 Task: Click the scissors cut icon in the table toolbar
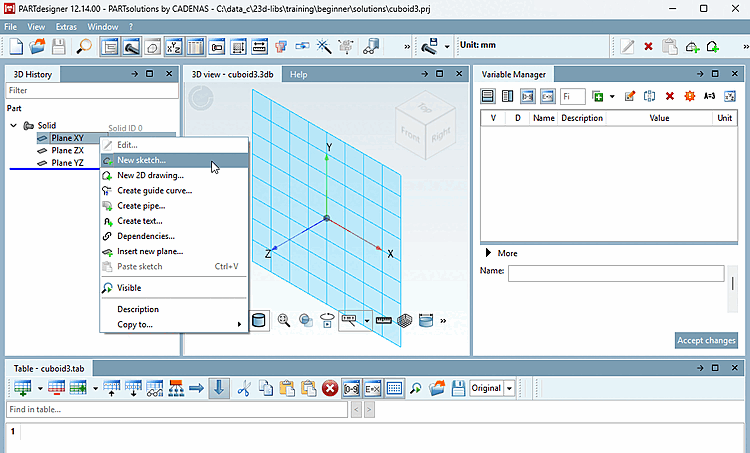pos(244,388)
